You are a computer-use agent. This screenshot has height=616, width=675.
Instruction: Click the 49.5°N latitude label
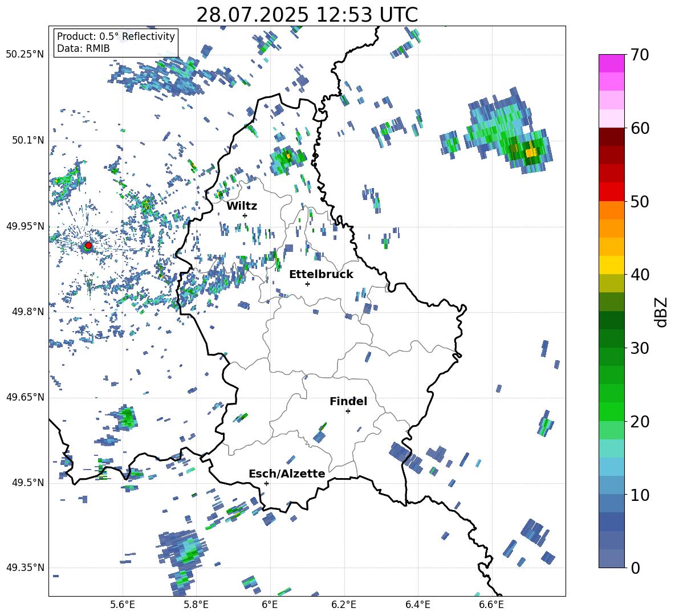click(x=28, y=482)
